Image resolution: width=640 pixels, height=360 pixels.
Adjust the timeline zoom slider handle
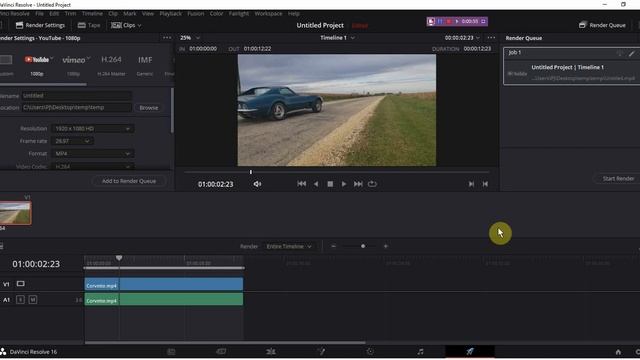point(363,246)
